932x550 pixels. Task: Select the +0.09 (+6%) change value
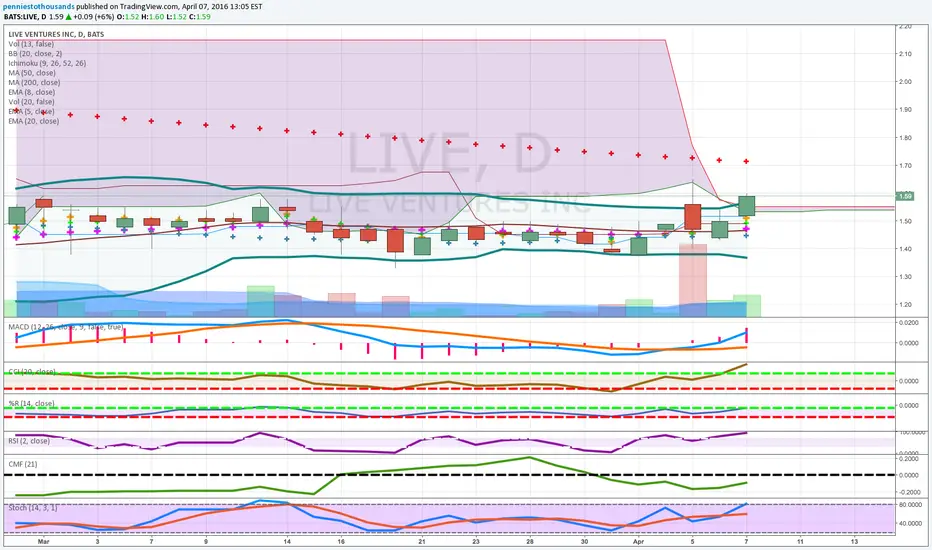tap(93, 17)
